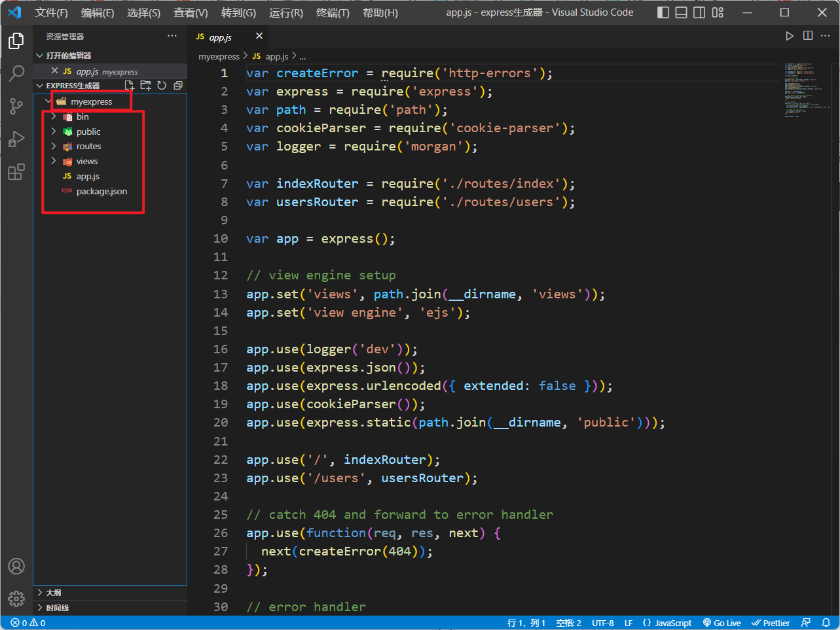
Task: Click the New Folder icon in explorer header
Action: pos(145,85)
